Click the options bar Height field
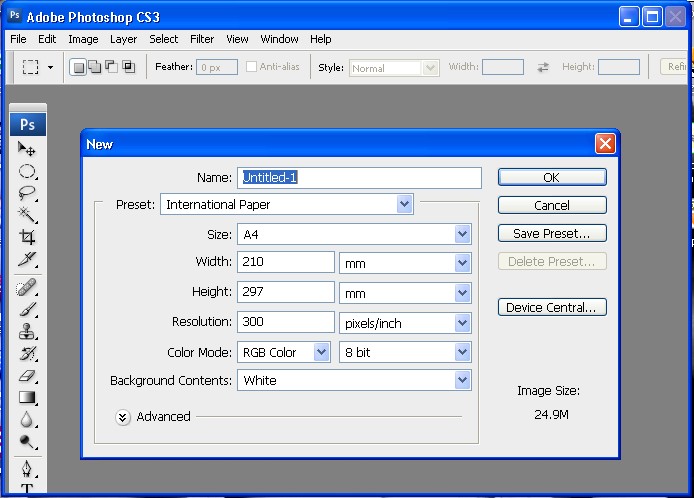The width and height of the screenshot is (694, 498). (619, 67)
